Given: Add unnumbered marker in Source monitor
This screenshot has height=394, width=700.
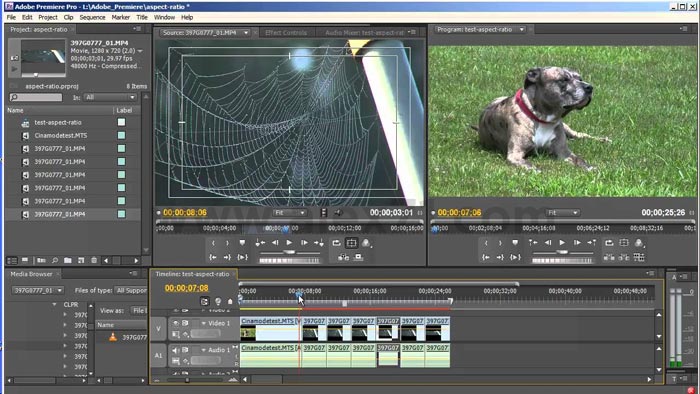Looking at the screenshot, I should pos(242,243).
